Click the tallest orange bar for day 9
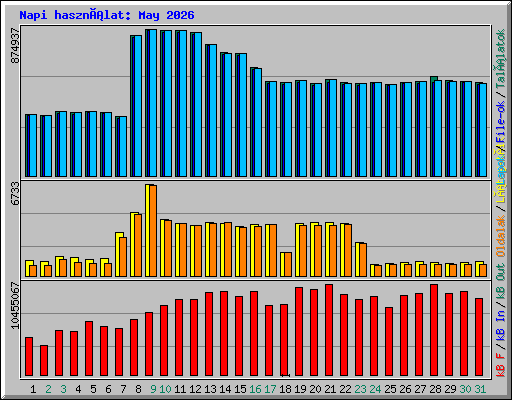The height and width of the screenshot is (400, 512). click(x=153, y=231)
